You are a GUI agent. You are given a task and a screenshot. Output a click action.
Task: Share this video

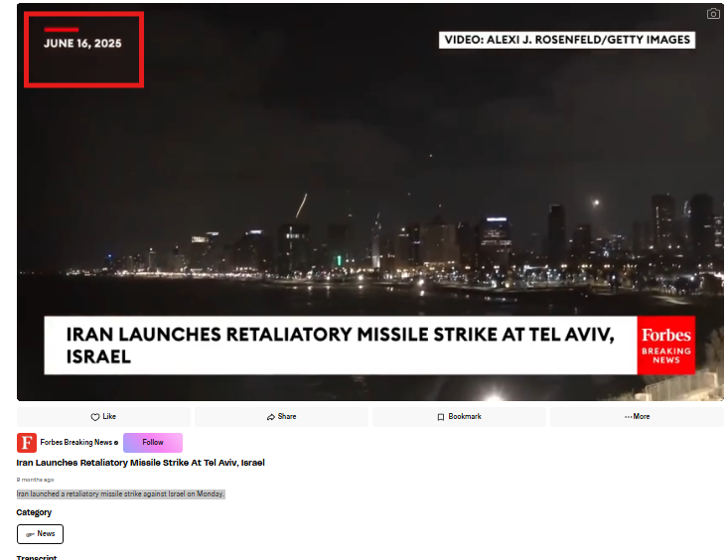(x=281, y=417)
